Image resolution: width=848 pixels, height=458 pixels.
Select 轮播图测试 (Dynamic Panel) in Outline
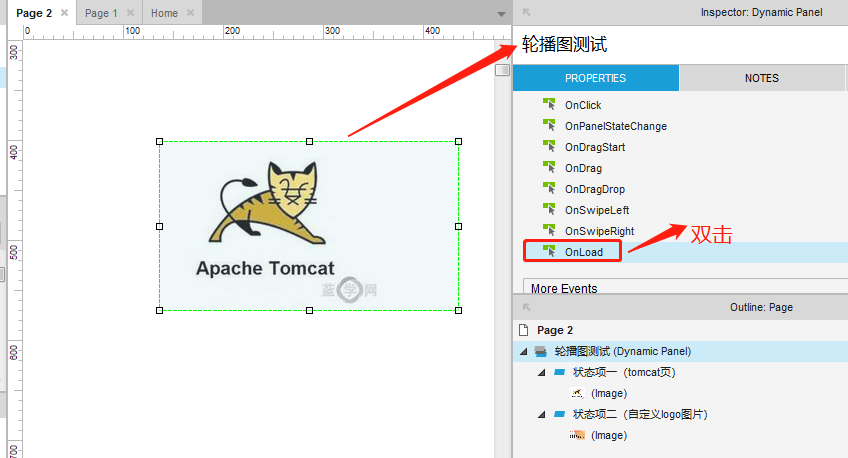pos(622,351)
